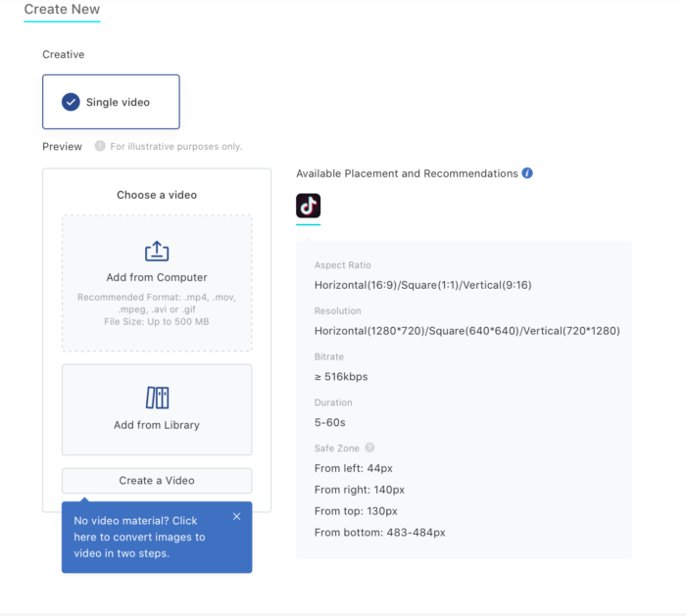Click the Duration value '5-60s'
This screenshot has height=616, width=686.
[330, 422]
